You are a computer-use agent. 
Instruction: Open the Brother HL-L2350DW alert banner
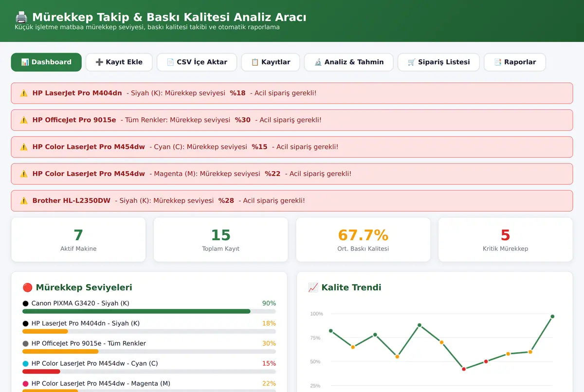292,200
